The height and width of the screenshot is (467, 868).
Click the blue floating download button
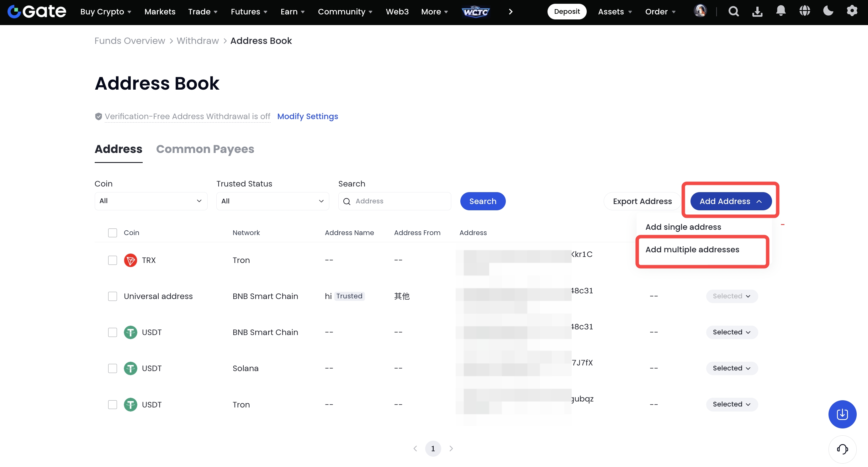[842, 414]
